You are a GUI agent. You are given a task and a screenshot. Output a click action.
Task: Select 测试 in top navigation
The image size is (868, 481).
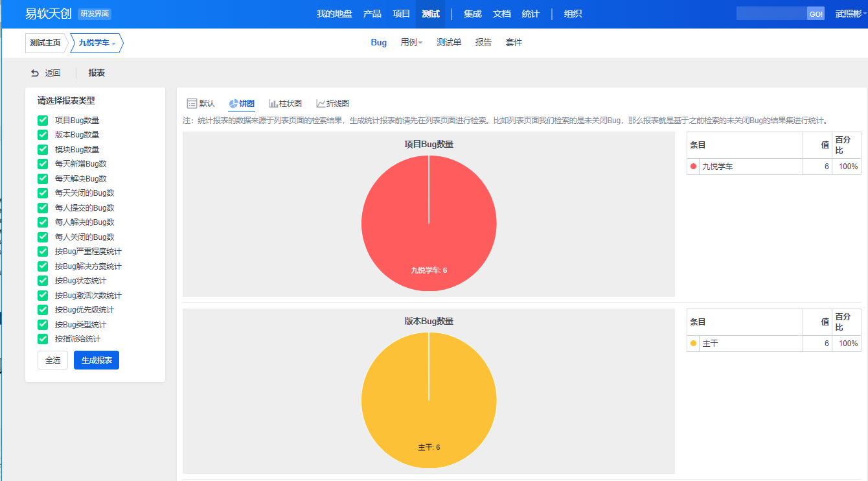(x=431, y=14)
